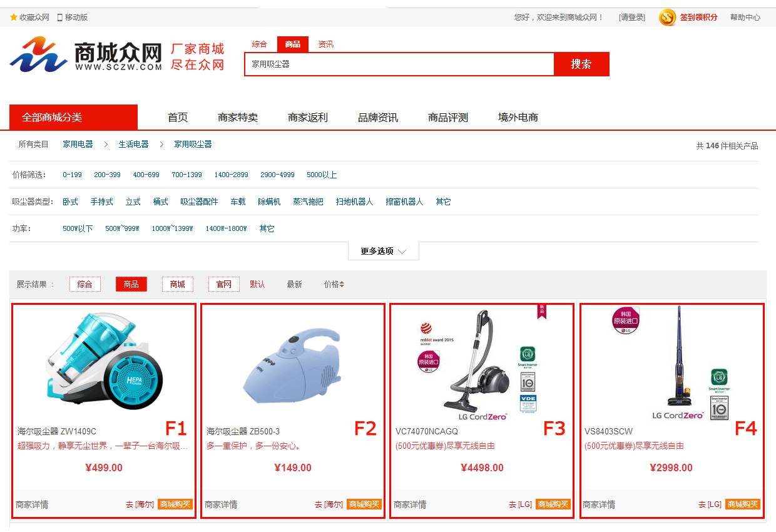Screen dimensions: 776x532
Task: Filter vacuum type by 桶式
Action: pos(161,202)
